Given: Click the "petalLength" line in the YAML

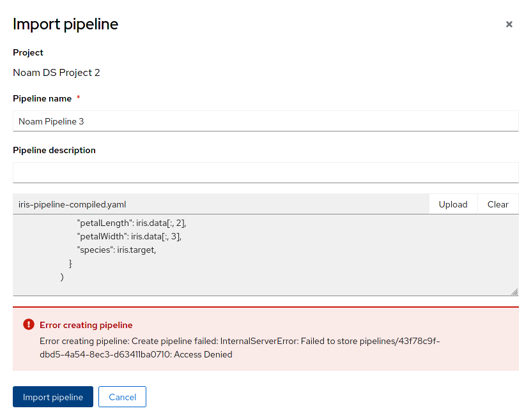Looking at the screenshot, I should [x=131, y=223].
